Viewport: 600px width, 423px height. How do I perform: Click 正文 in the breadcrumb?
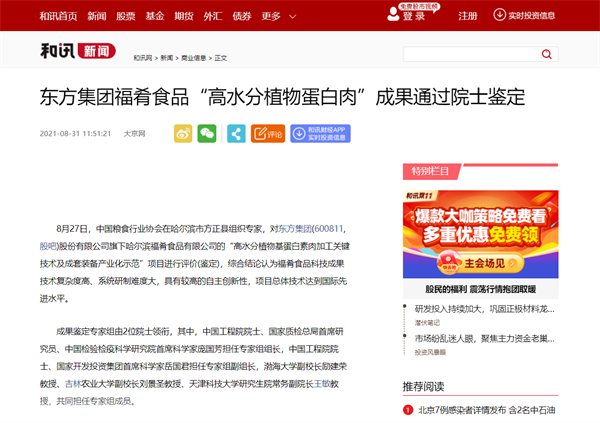pos(220,58)
